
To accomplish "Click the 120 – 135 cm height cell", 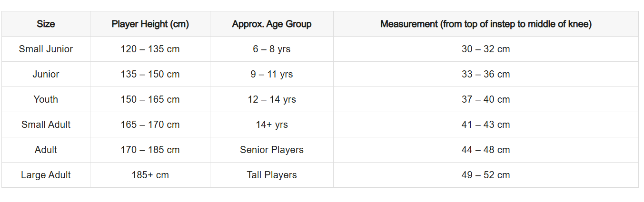I will tap(150, 49).
